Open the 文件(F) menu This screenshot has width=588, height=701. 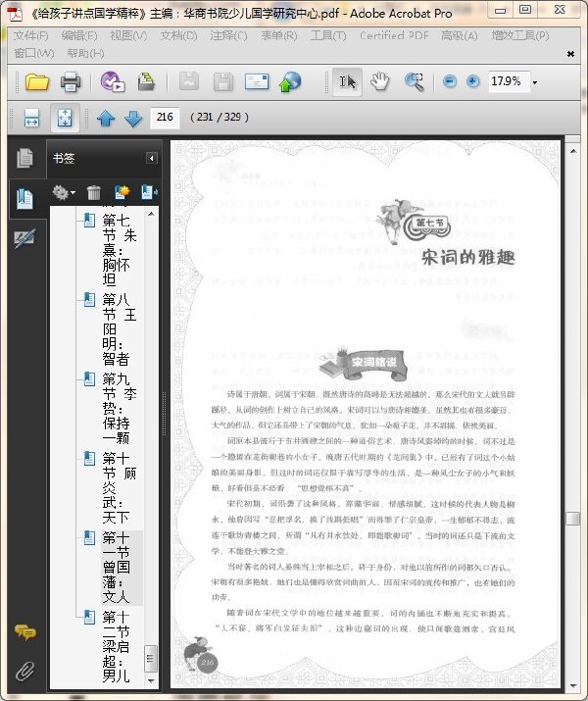pos(30,35)
